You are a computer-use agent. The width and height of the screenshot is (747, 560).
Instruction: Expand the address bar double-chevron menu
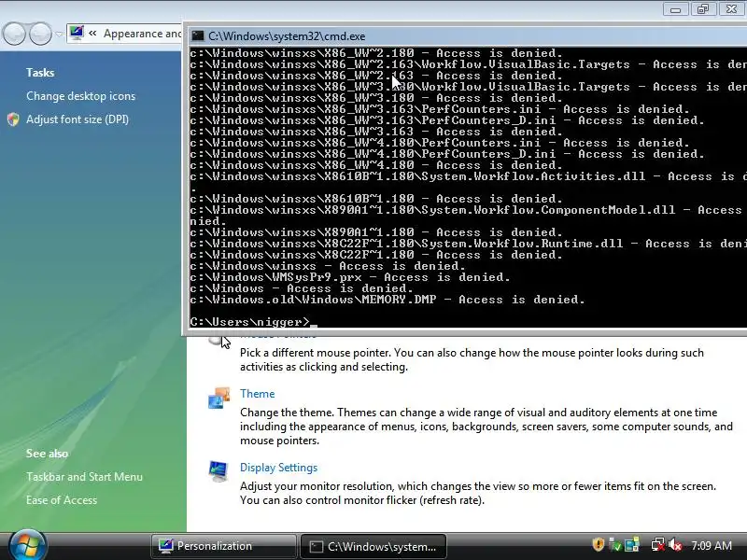(92, 34)
